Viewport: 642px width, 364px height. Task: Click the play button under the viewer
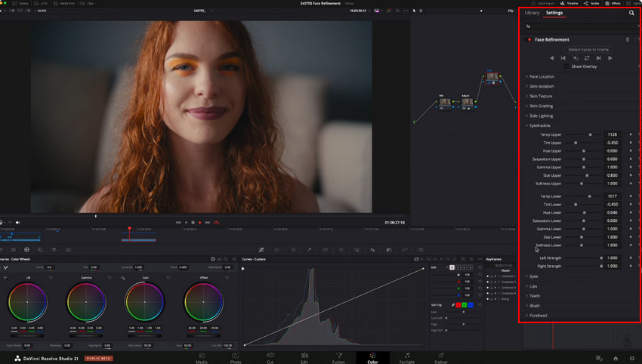point(200,222)
